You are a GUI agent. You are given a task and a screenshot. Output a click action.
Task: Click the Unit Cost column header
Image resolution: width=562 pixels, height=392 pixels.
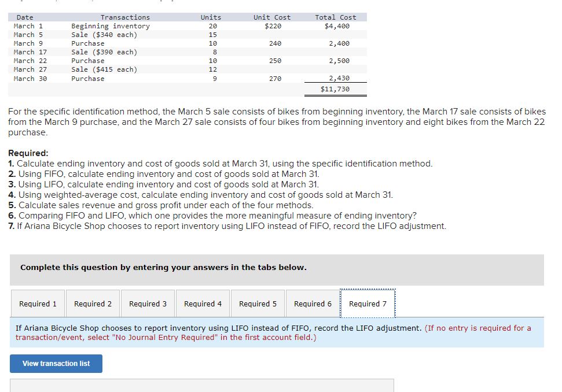[272, 17]
